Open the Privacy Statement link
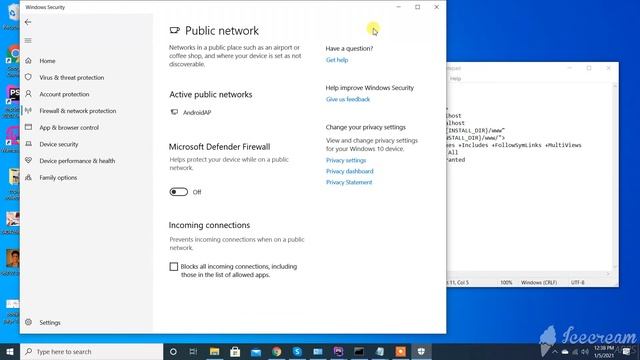 pyautogui.click(x=349, y=182)
